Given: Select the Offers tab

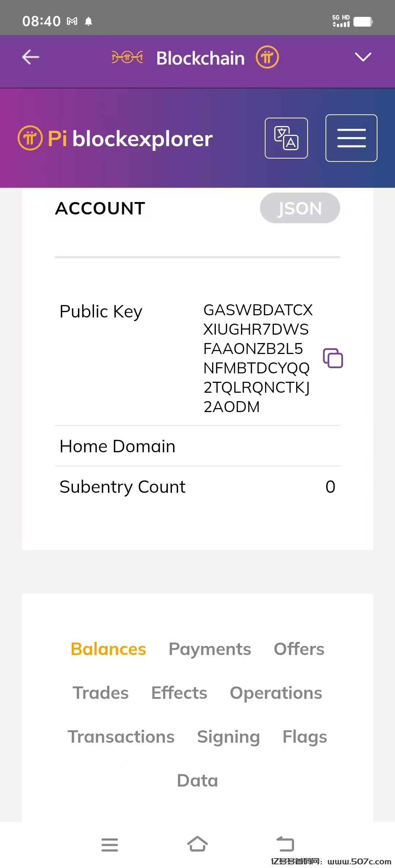Looking at the screenshot, I should [x=298, y=649].
